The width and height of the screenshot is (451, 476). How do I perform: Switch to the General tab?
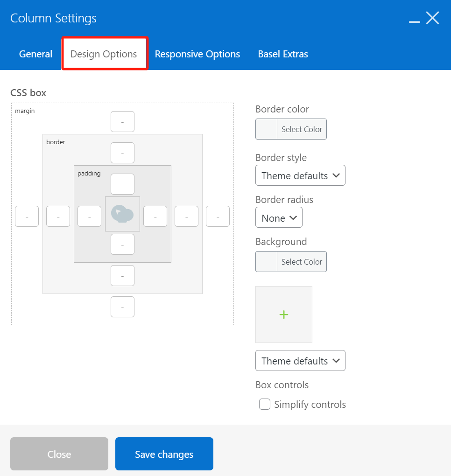pyautogui.click(x=35, y=54)
